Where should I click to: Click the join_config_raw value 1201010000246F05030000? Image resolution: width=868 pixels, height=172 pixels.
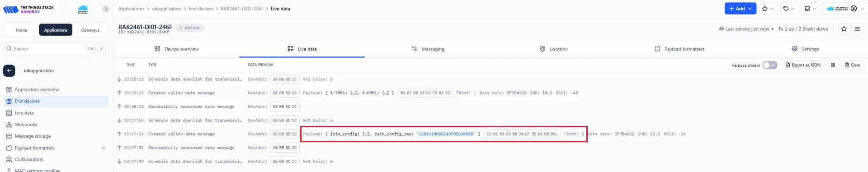(446, 134)
